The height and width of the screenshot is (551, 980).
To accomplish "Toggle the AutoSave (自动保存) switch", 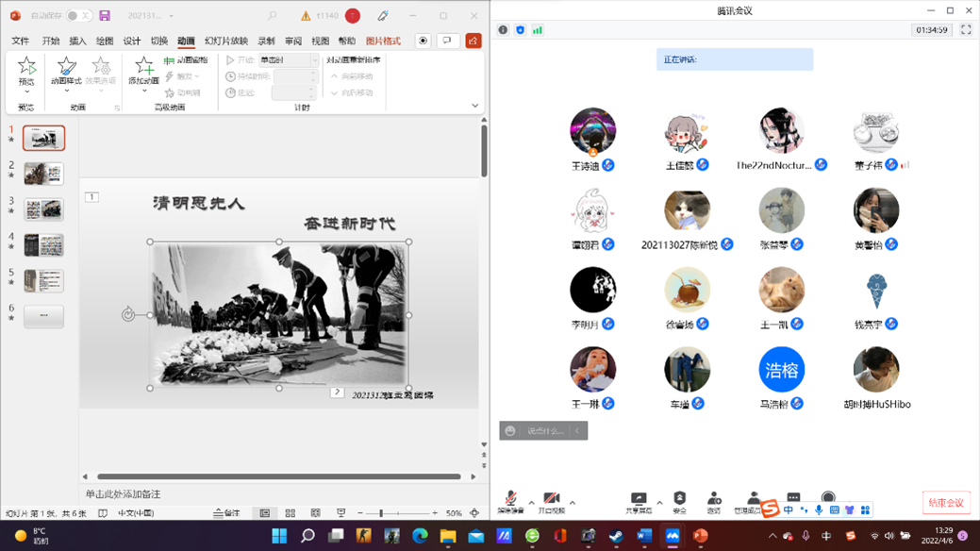I will (79, 16).
